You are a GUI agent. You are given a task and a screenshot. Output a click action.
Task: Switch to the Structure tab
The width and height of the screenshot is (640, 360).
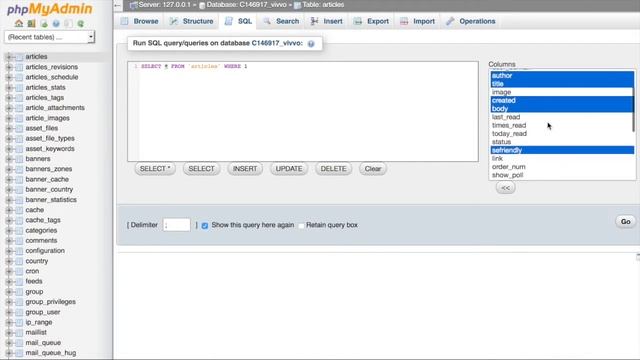pos(192,21)
